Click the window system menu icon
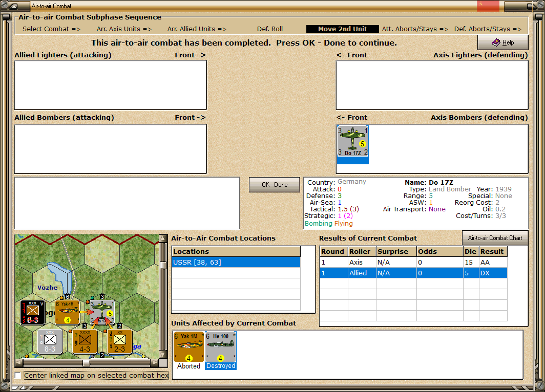Image resolution: width=545 pixels, height=392 pixels. tap(13, 6)
